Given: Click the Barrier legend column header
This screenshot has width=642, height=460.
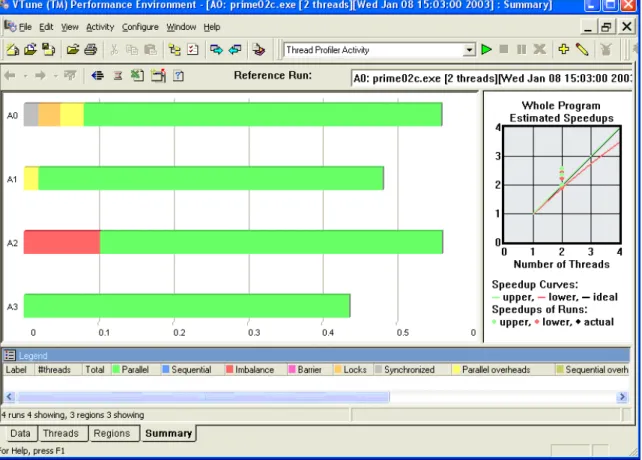Looking at the screenshot, I should [x=309, y=370].
